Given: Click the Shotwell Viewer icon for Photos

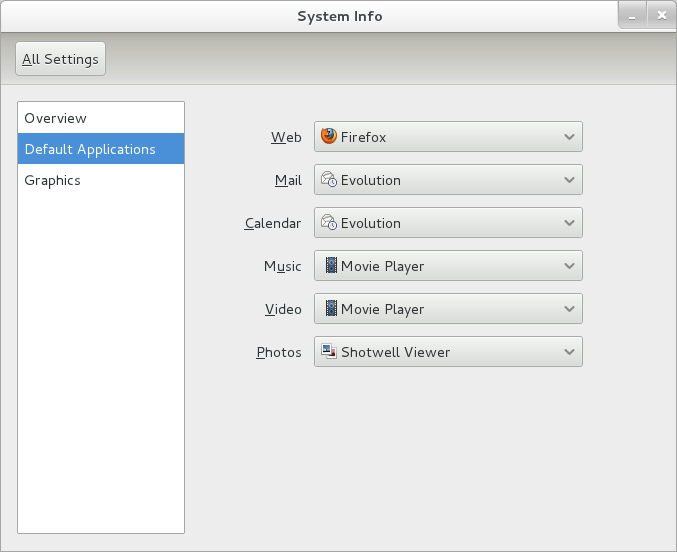Looking at the screenshot, I should pyautogui.click(x=329, y=351).
